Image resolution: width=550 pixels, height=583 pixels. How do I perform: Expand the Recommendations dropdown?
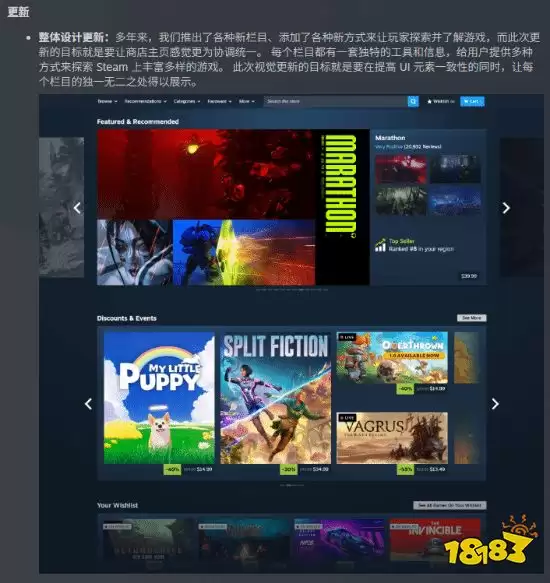(x=145, y=101)
